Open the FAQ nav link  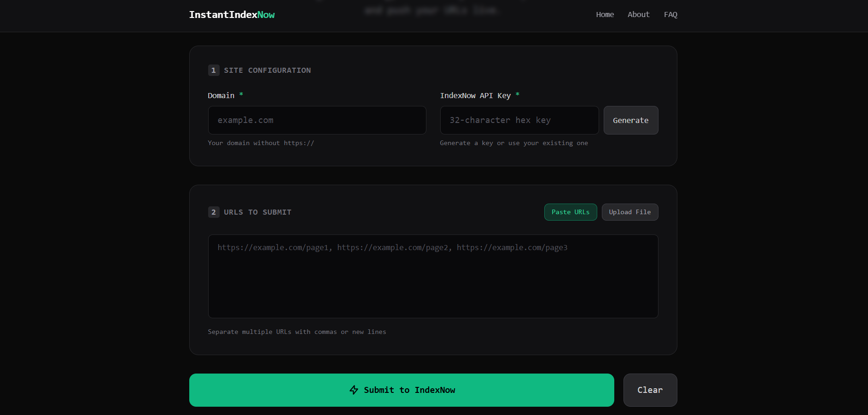670,15
